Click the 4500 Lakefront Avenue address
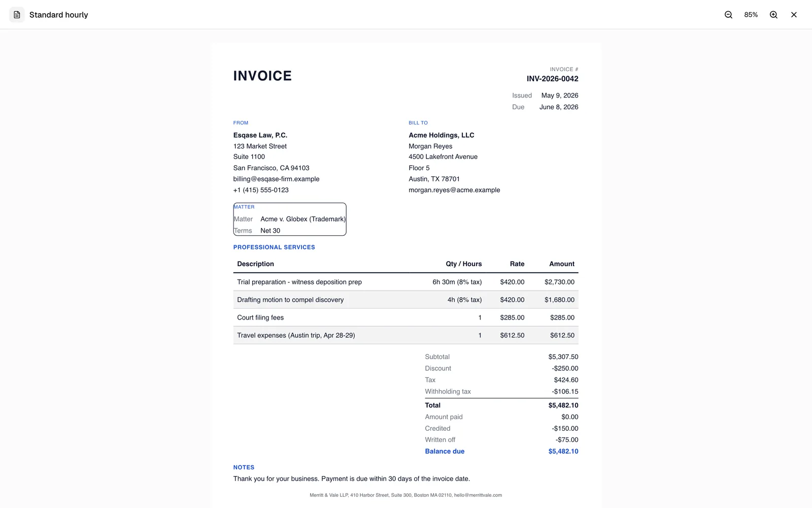812x508 pixels. (443, 157)
